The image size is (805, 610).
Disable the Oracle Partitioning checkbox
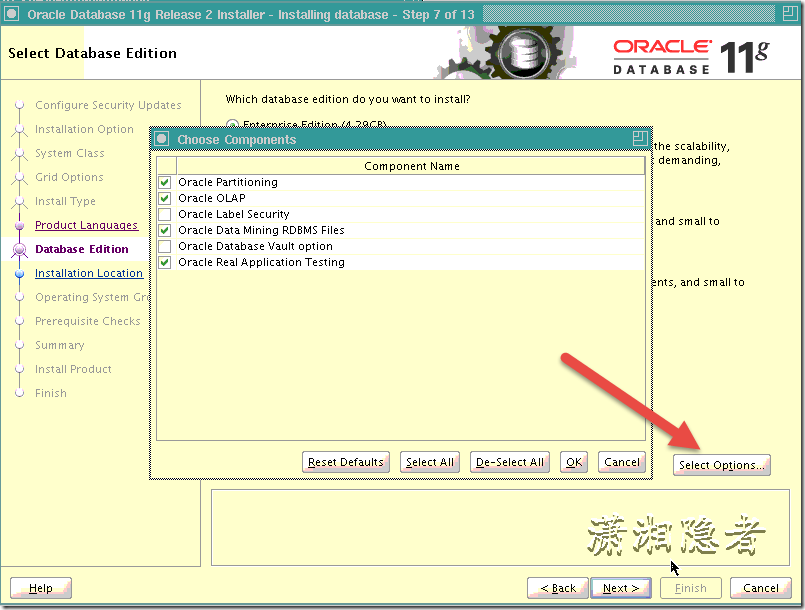pos(166,182)
